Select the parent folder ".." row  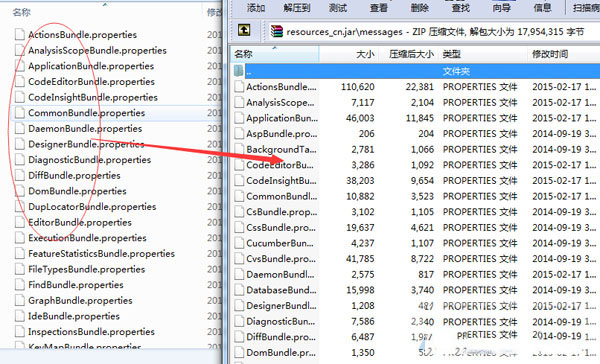(416, 71)
